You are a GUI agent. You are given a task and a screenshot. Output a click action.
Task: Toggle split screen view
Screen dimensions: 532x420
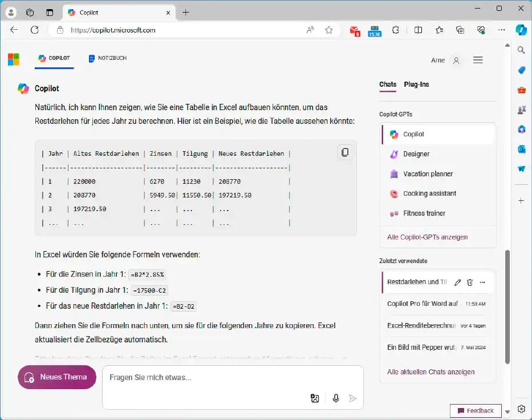(419, 30)
